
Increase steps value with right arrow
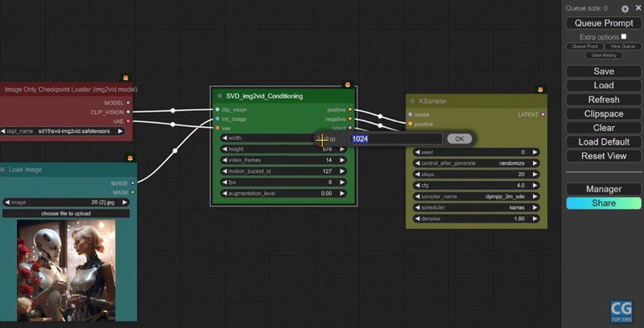click(x=536, y=174)
